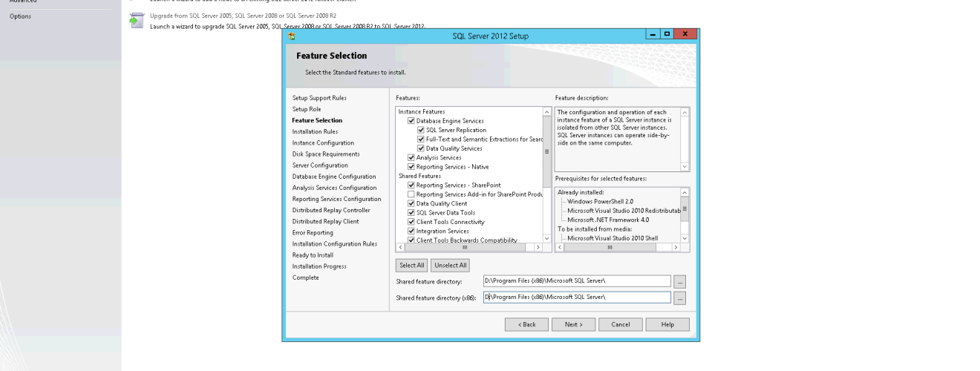Select Installation Rules step
980x371 pixels.
point(315,131)
